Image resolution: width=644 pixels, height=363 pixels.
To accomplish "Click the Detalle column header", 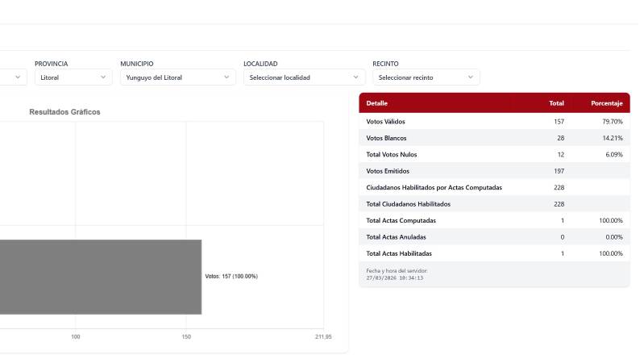I will [377, 103].
